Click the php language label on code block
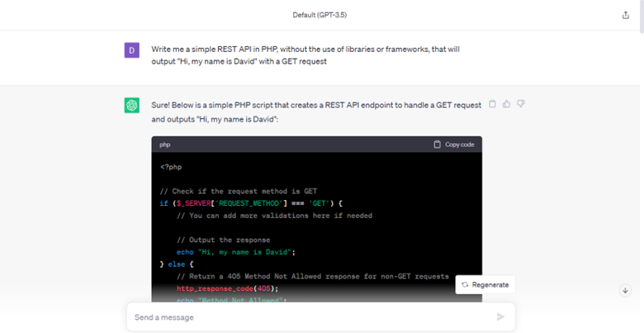 pos(164,145)
